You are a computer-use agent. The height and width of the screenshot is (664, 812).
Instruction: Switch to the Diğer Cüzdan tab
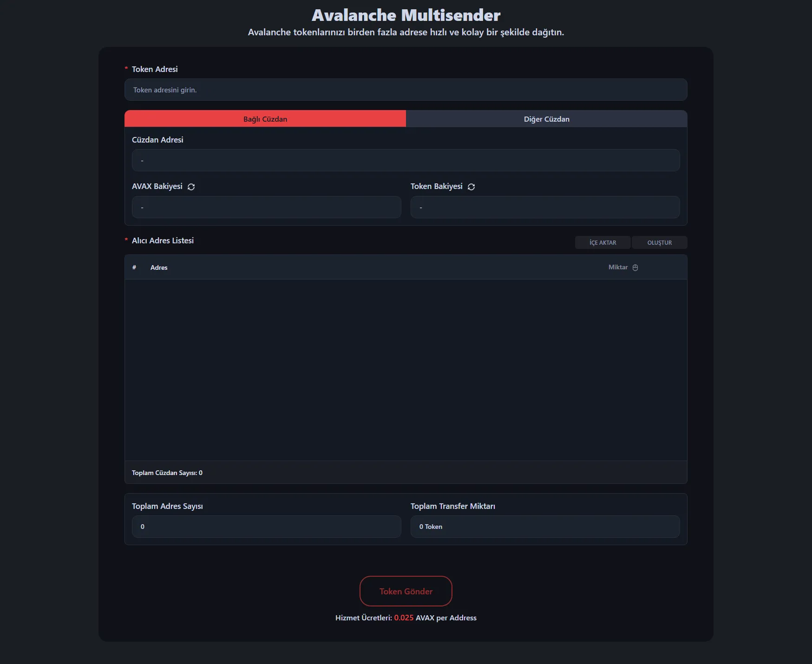(546, 119)
